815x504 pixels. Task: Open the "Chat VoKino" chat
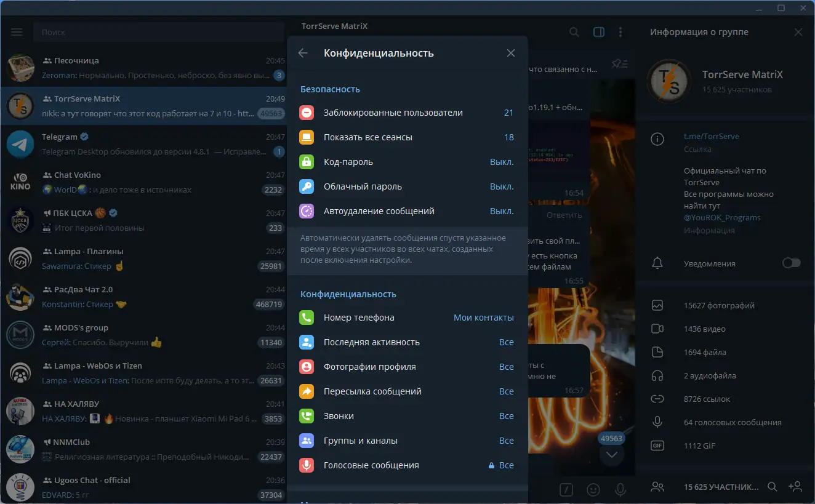[x=144, y=182]
